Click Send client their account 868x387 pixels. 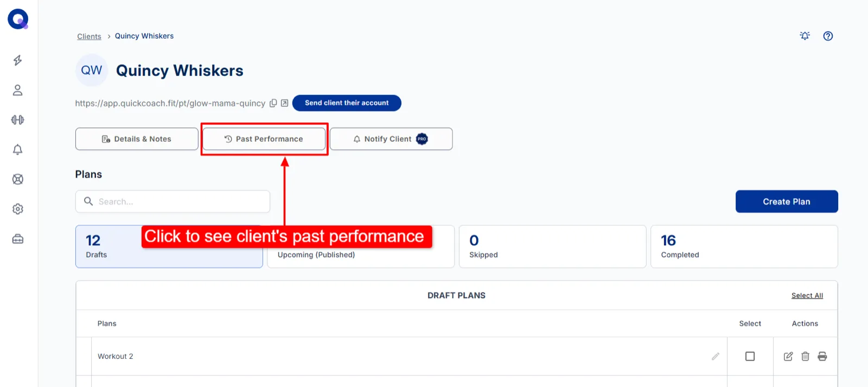click(x=347, y=103)
